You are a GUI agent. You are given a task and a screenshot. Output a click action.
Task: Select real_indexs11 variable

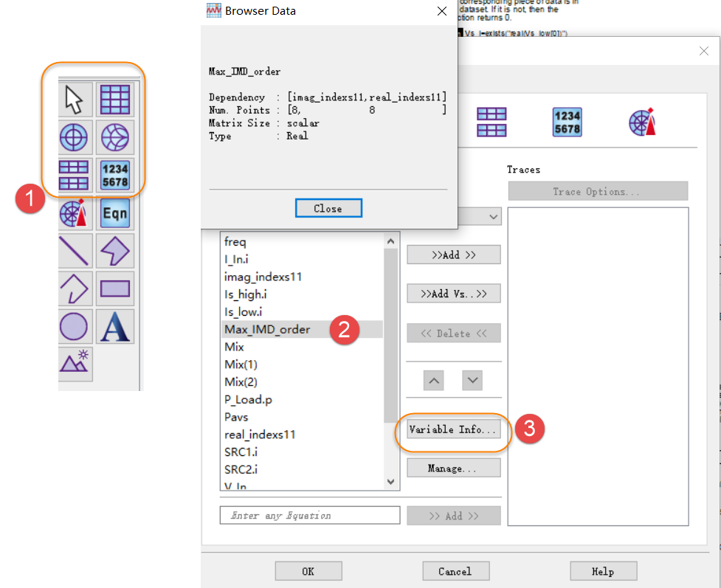pyautogui.click(x=302, y=435)
